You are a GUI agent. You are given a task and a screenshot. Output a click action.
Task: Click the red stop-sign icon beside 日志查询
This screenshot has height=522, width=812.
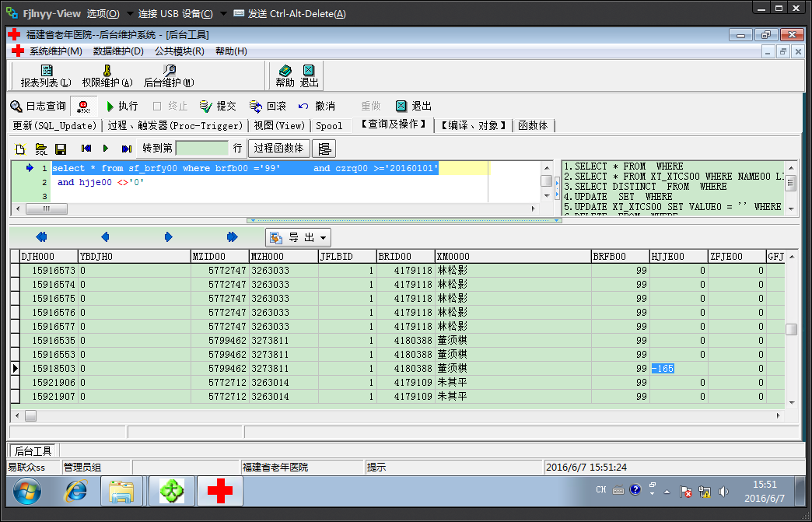83,106
